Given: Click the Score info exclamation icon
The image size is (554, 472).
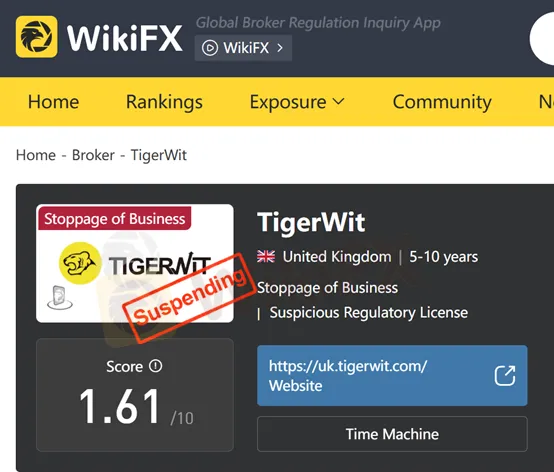Looking at the screenshot, I should (155, 366).
